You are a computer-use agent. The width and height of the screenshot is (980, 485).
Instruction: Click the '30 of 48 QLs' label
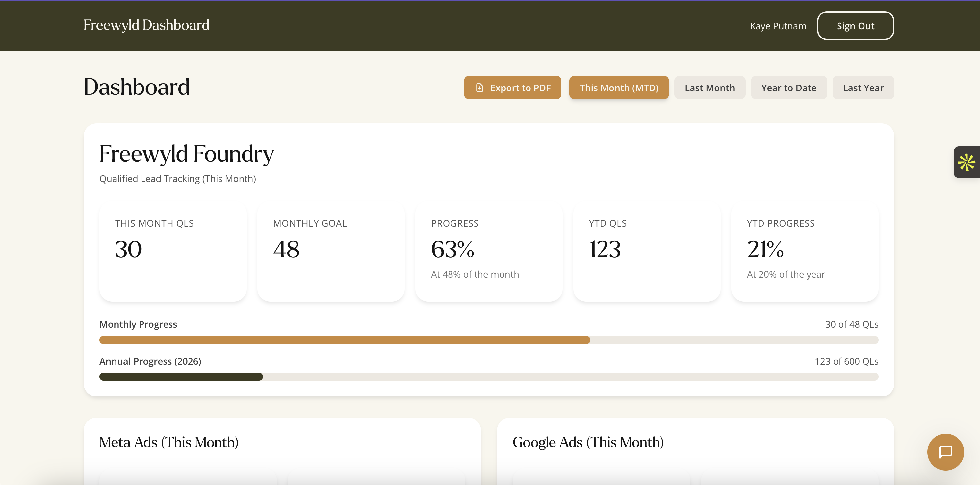852,324
